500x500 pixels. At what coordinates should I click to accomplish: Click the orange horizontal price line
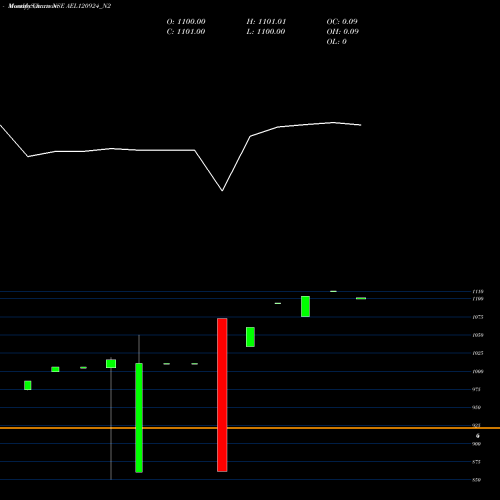click(x=250, y=428)
